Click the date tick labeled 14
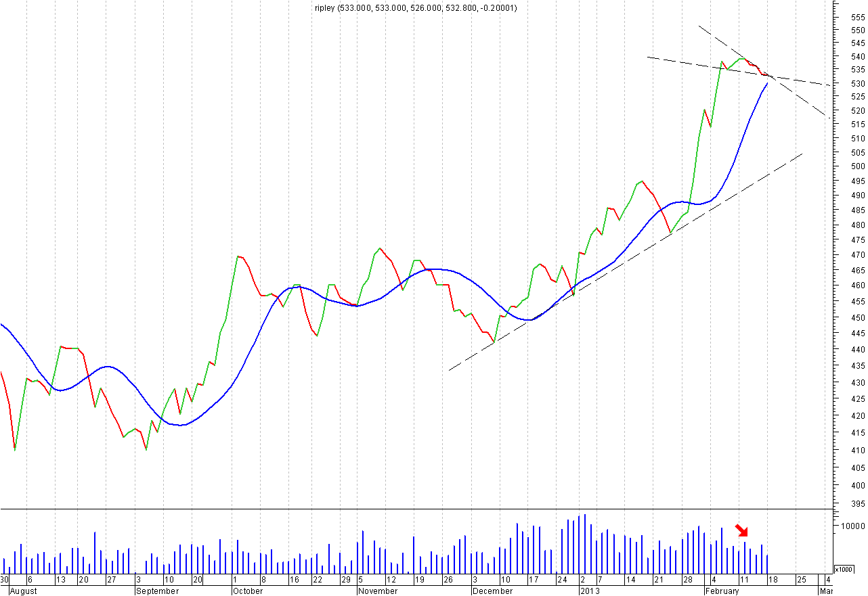The height and width of the screenshot is (596, 868). tap(630, 580)
